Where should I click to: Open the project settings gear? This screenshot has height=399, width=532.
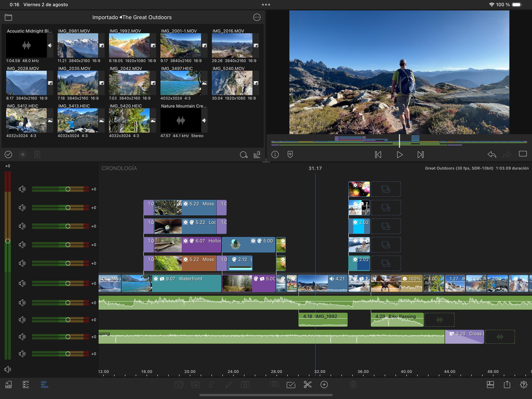tap(523, 385)
